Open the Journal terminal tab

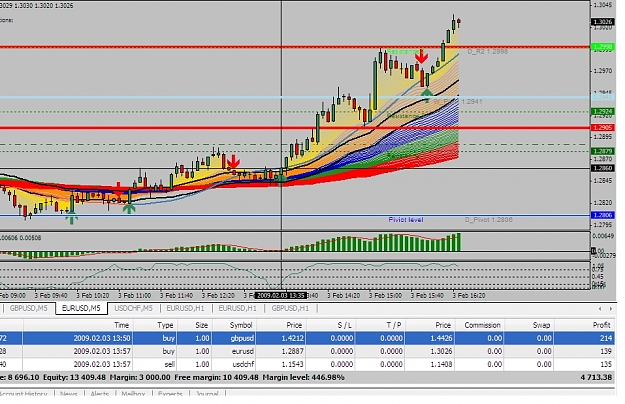[207, 394]
